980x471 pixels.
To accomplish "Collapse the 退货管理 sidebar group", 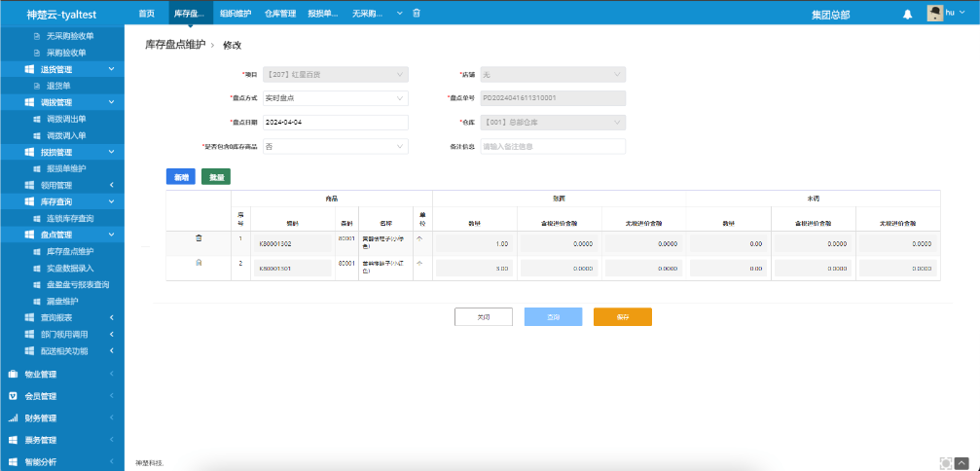I will pyautogui.click(x=111, y=69).
